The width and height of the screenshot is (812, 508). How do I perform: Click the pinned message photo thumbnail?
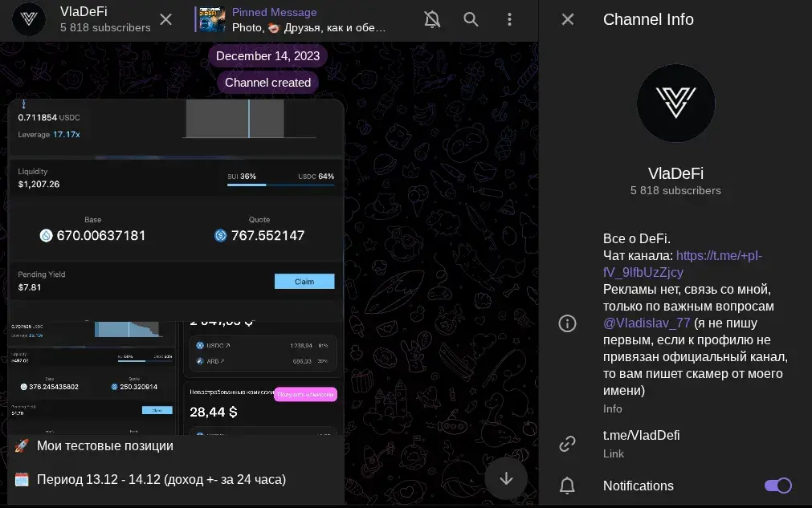point(212,19)
